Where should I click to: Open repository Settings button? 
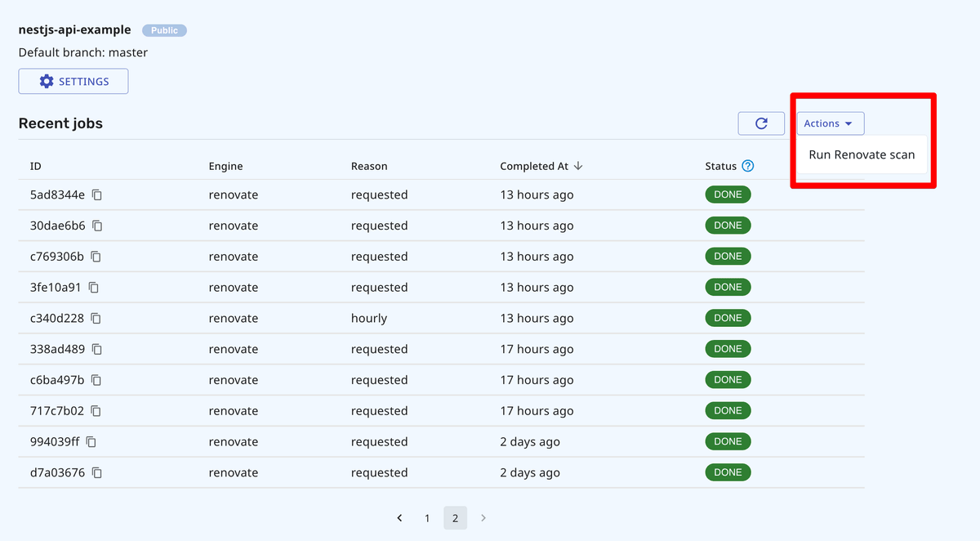point(73,82)
